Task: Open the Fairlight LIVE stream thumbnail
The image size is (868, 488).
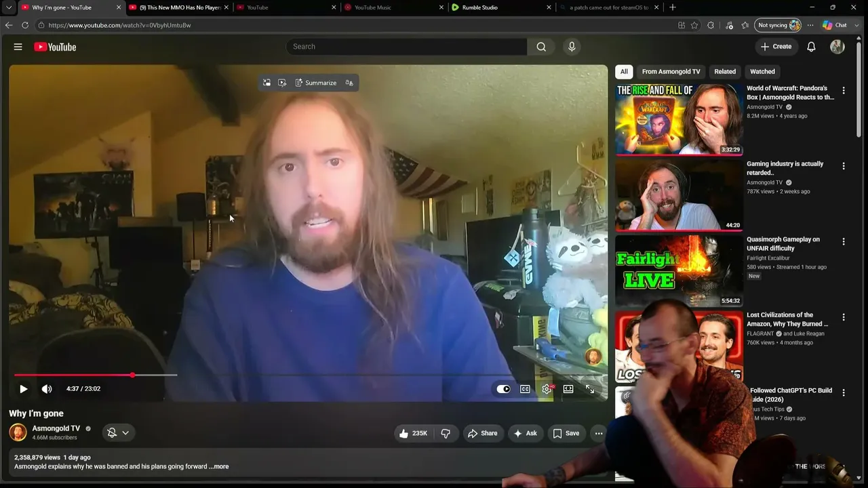Action: [x=679, y=271]
